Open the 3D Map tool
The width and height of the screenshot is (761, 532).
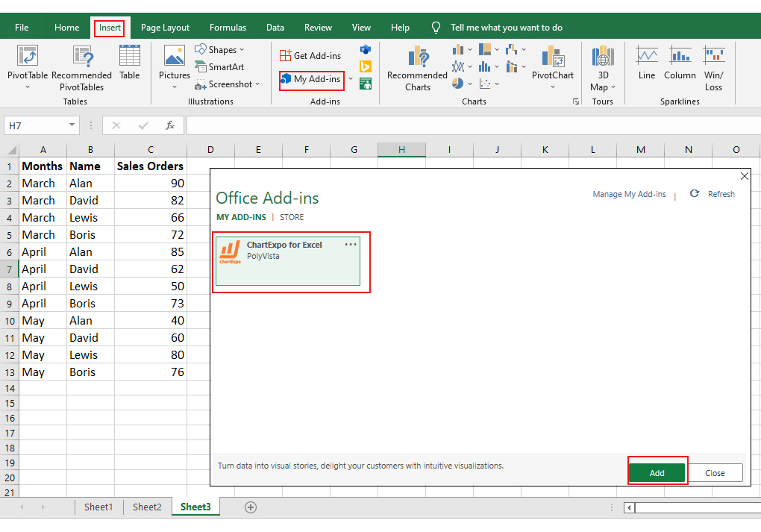(603, 67)
